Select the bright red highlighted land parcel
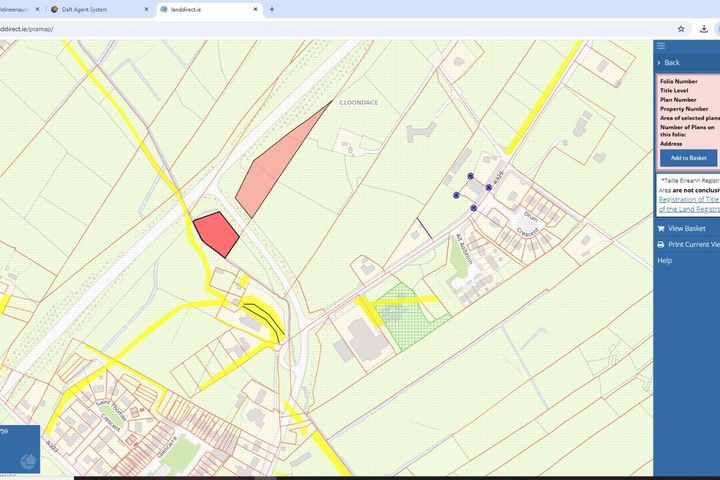The width and height of the screenshot is (720, 480). point(215,233)
